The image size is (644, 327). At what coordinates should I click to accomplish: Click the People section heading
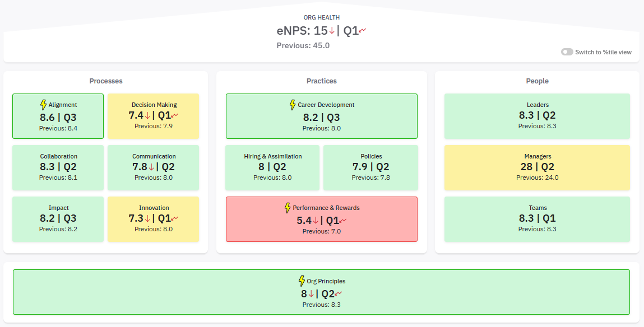tap(537, 81)
